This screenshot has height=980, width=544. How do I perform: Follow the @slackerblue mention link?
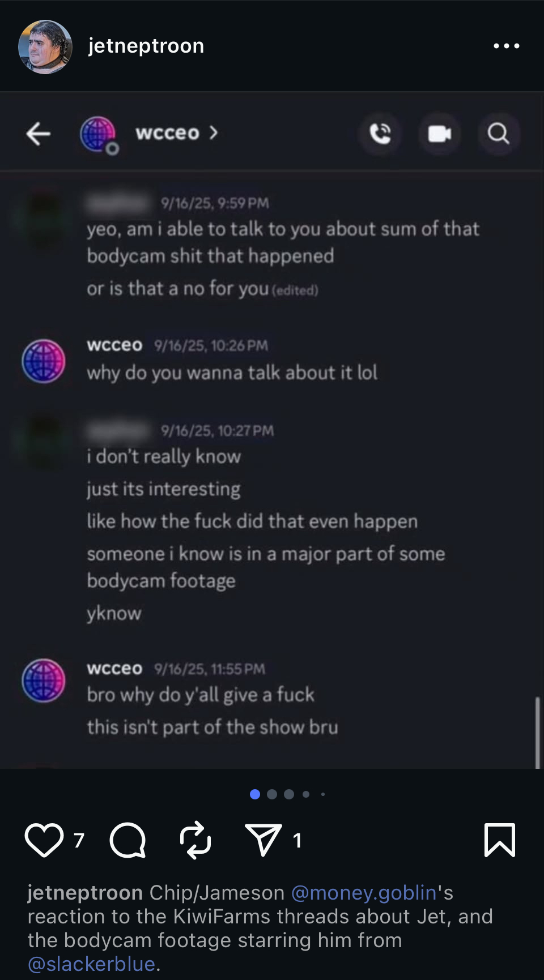pos(91,964)
